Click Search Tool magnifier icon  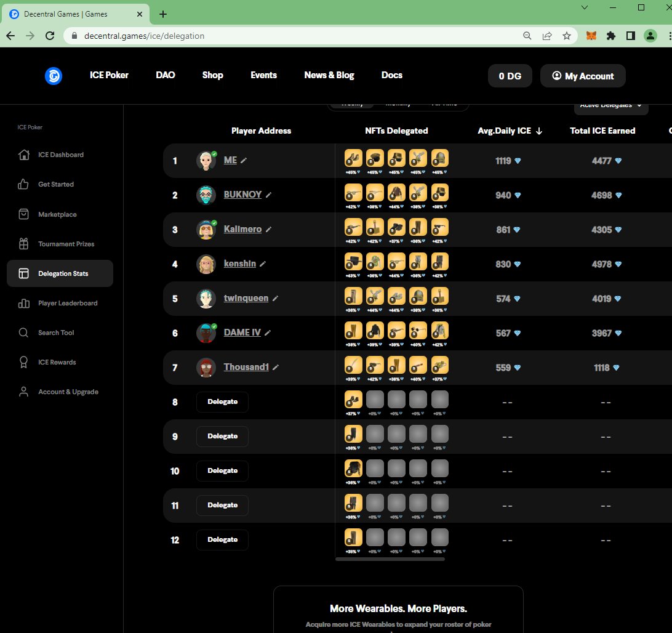pyautogui.click(x=23, y=333)
